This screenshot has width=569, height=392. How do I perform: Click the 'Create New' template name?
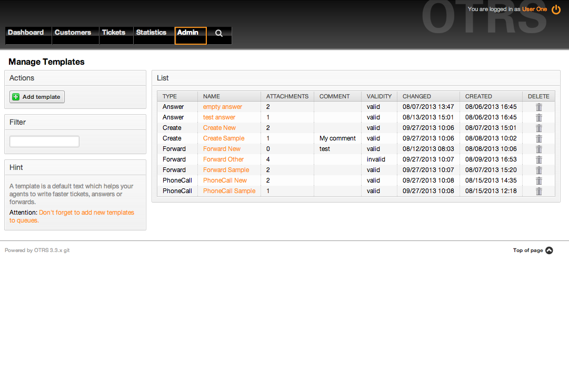click(219, 128)
